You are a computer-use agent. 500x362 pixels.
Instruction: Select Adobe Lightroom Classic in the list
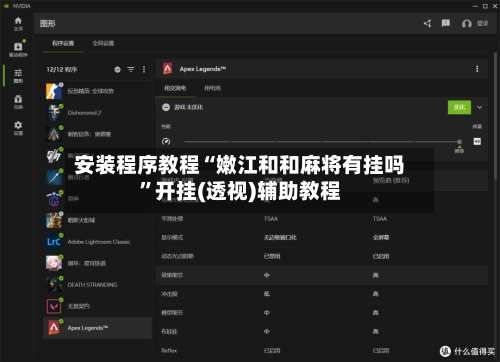pyautogui.click(x=97, y=242)
